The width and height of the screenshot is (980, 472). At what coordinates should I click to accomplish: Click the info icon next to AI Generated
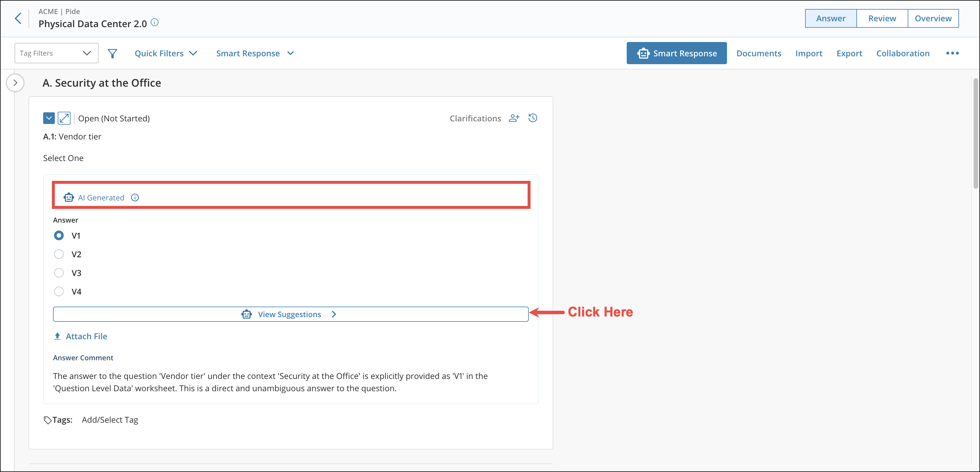click(x=135, y=197)
